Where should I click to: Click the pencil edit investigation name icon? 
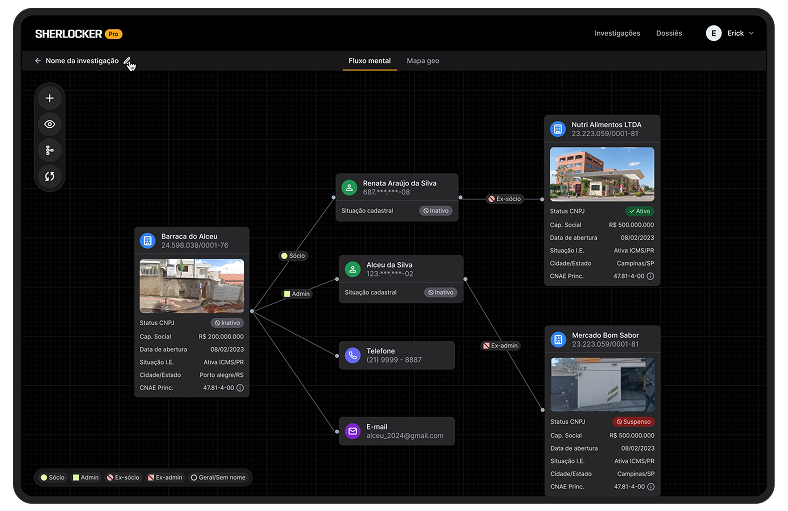tap(127, 61)
